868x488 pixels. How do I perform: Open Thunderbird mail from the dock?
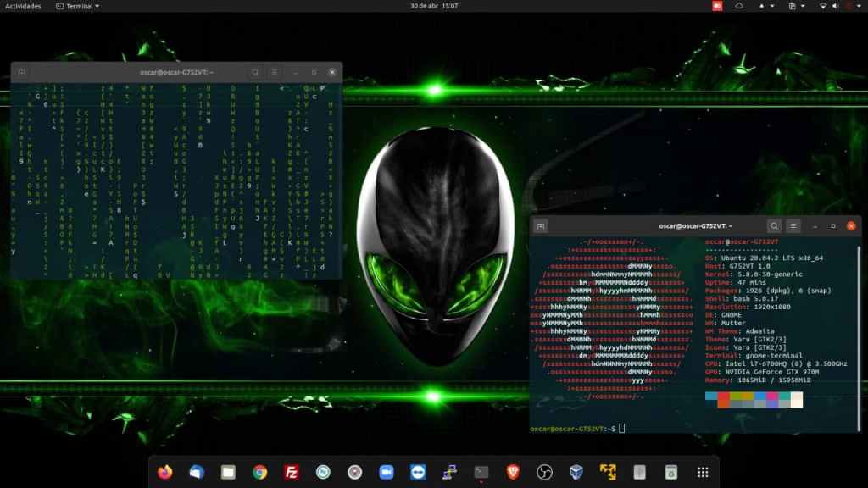[197, 472]
